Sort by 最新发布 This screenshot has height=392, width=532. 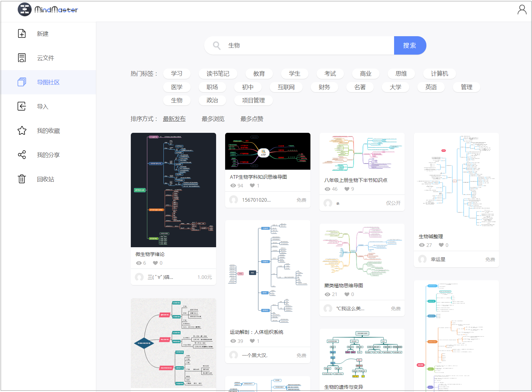point(174,119)
